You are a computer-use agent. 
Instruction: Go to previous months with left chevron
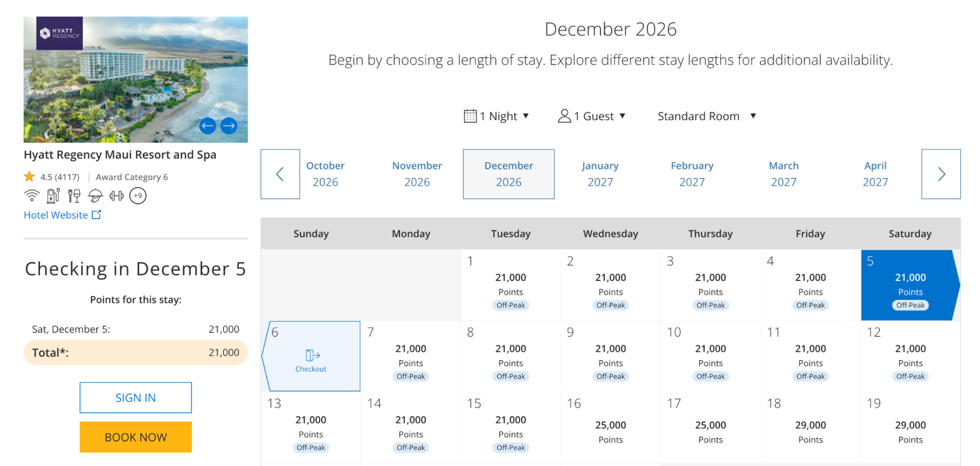280,174
